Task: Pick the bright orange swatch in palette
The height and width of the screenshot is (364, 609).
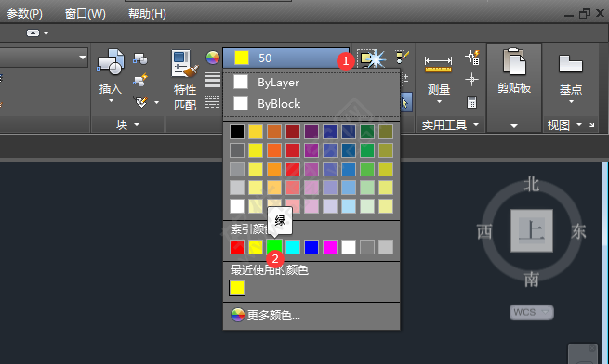Action: click(274, 150)
